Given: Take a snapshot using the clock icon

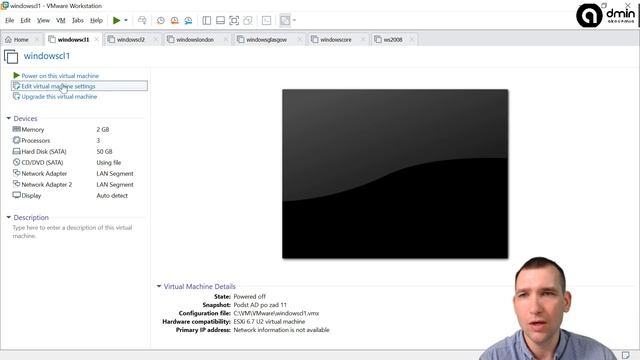Looking at the screenshot, I should 160,20.
